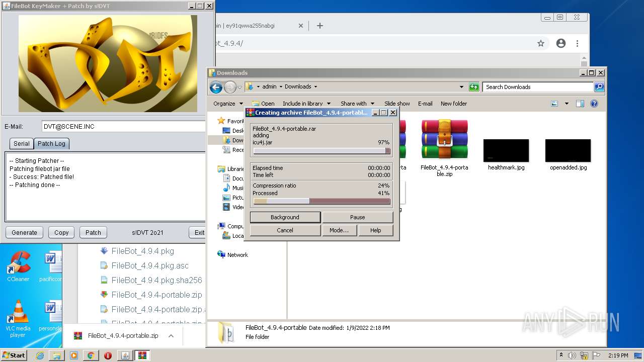
Task: Open the recent pages dropdown arrow
Action: click(x=240, y=87)
